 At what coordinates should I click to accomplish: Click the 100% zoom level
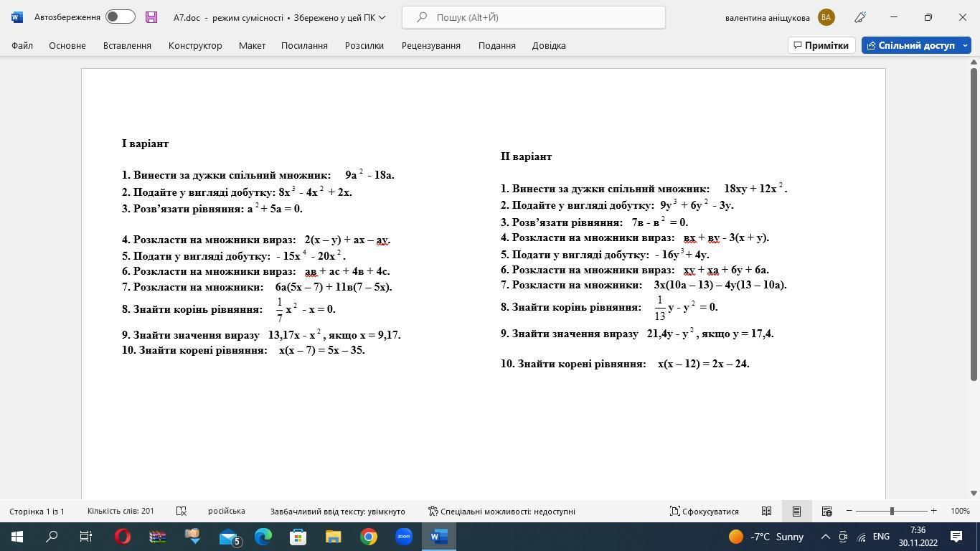pyautogui.click(x=960, y=512)
